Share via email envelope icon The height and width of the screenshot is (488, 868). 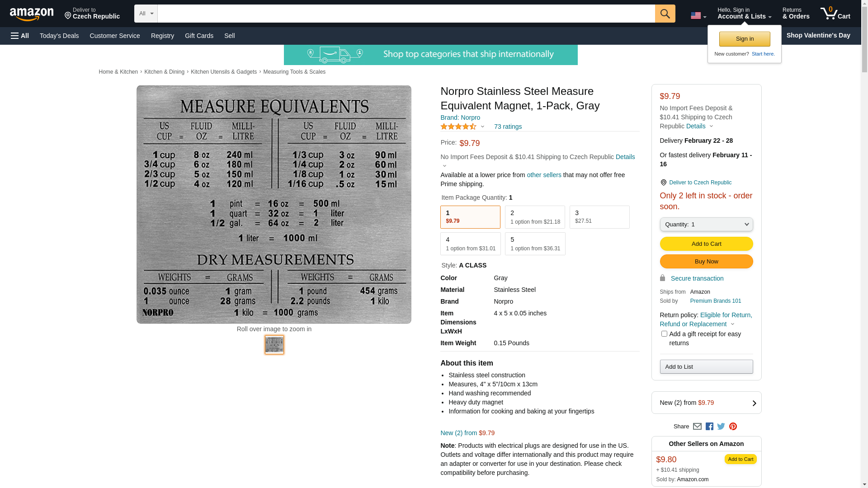pos(697,427)
